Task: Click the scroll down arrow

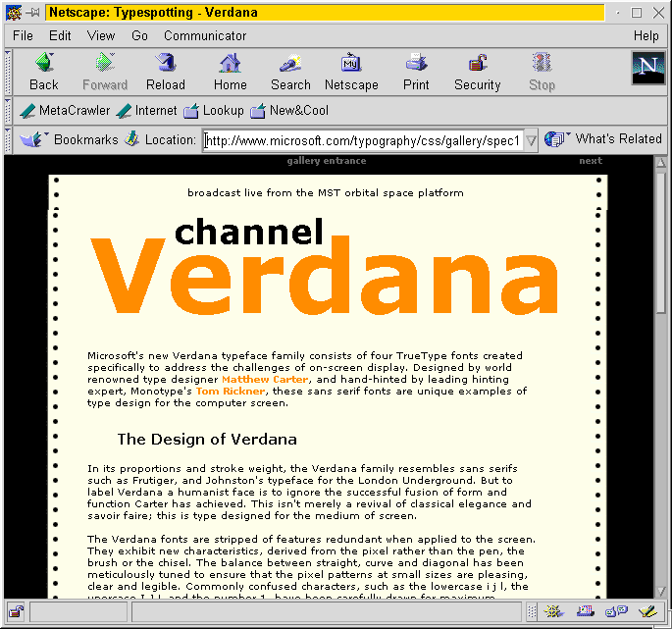Action: tap(661, 592)
